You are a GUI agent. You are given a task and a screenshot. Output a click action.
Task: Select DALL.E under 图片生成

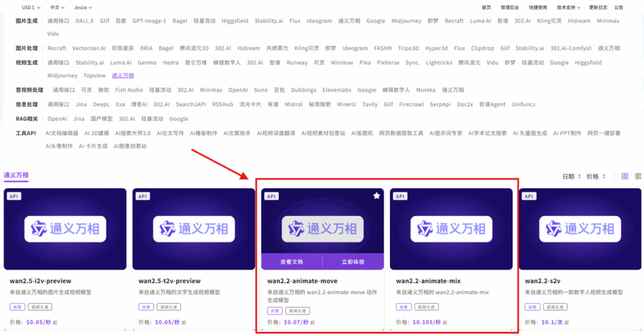coord(85,21)
